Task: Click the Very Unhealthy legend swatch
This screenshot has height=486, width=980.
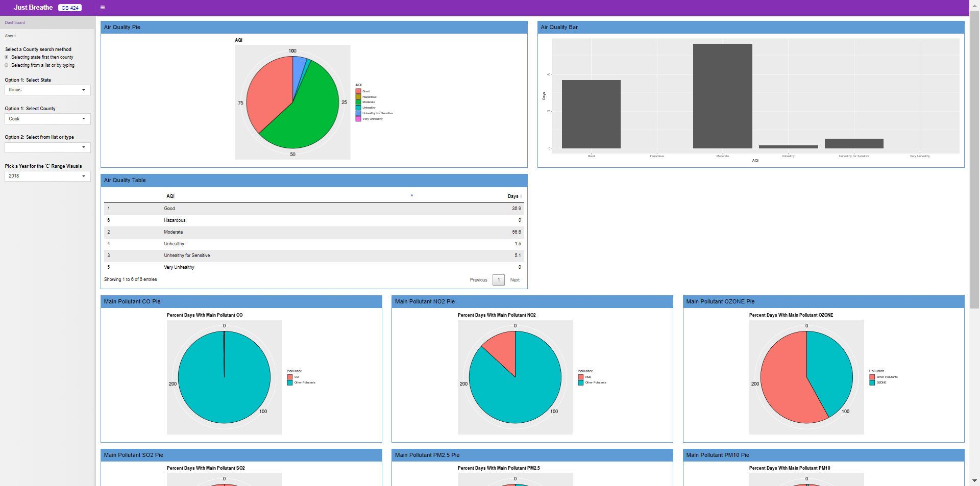Action: [x=358, y=119]
